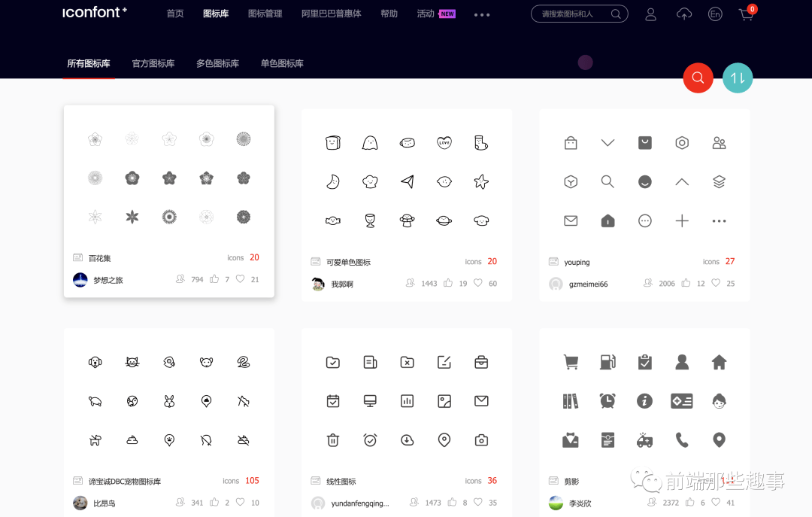Image resolution: width=812 pixels, height=517 pixels.
Task: Open the user profile icon
Action: 650,14
